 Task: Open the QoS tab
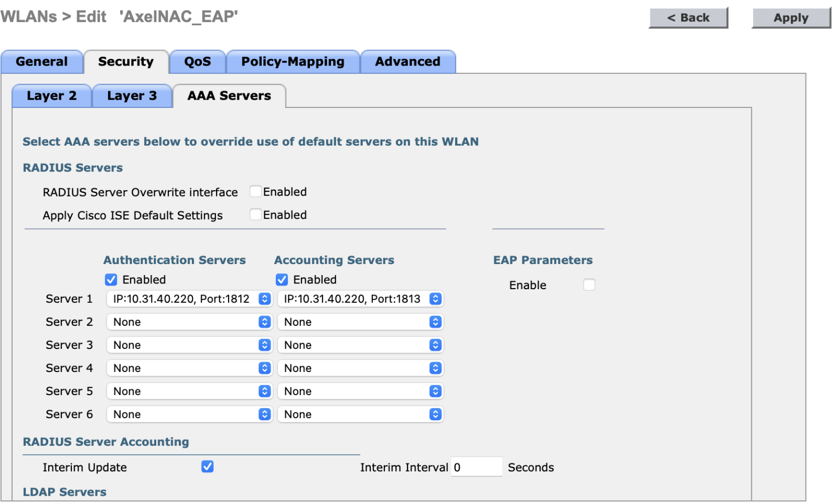(x=197, y=62)
